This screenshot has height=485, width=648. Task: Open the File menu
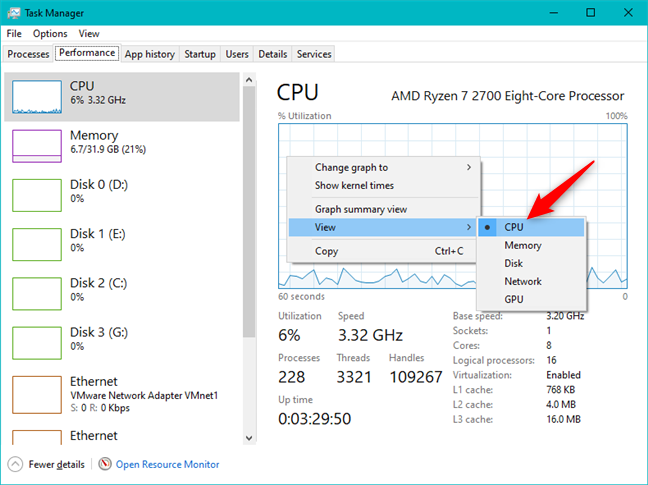tap(14, 33)
